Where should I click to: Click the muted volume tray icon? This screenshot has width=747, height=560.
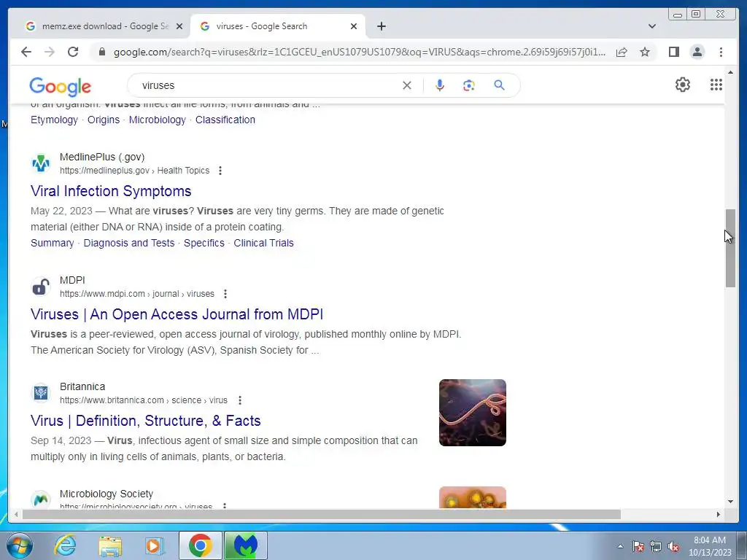point(673,547)
